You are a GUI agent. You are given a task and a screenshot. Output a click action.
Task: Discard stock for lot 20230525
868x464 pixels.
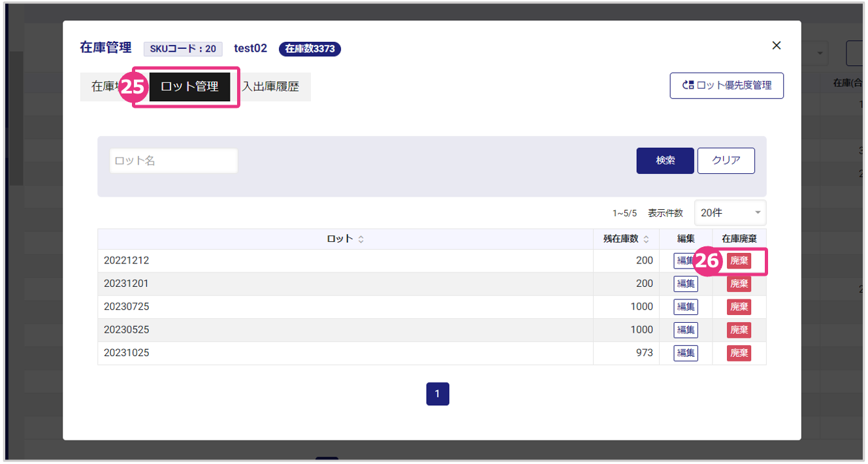tap(739, 330)
